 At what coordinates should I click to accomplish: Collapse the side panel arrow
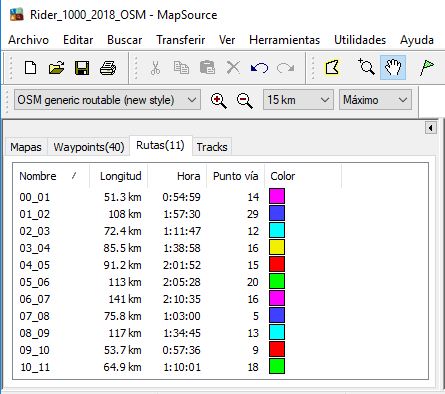click(431, 128)
